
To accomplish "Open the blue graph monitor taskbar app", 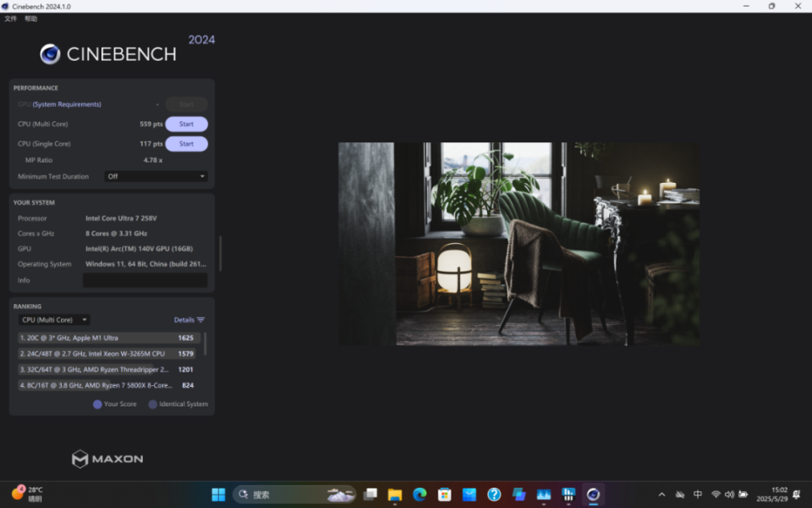I will [544, 494].
